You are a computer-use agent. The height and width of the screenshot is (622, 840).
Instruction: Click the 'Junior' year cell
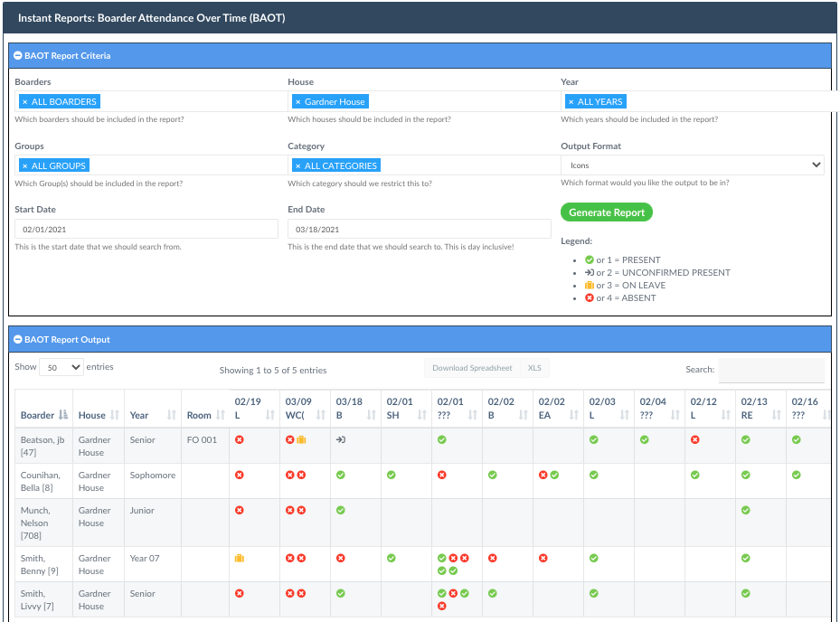point(153,523)
